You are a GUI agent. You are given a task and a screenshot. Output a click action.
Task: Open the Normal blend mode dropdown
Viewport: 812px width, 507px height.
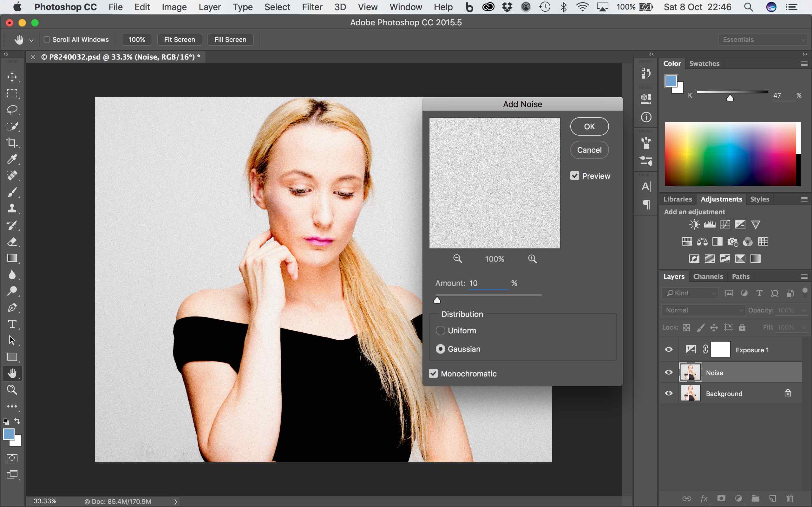(x=703, y=310)
